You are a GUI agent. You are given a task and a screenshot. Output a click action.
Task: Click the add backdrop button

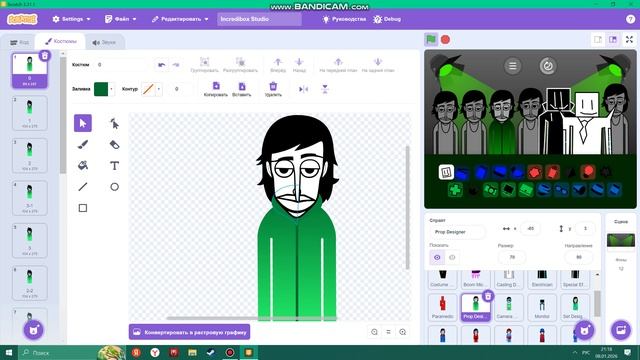621,330
